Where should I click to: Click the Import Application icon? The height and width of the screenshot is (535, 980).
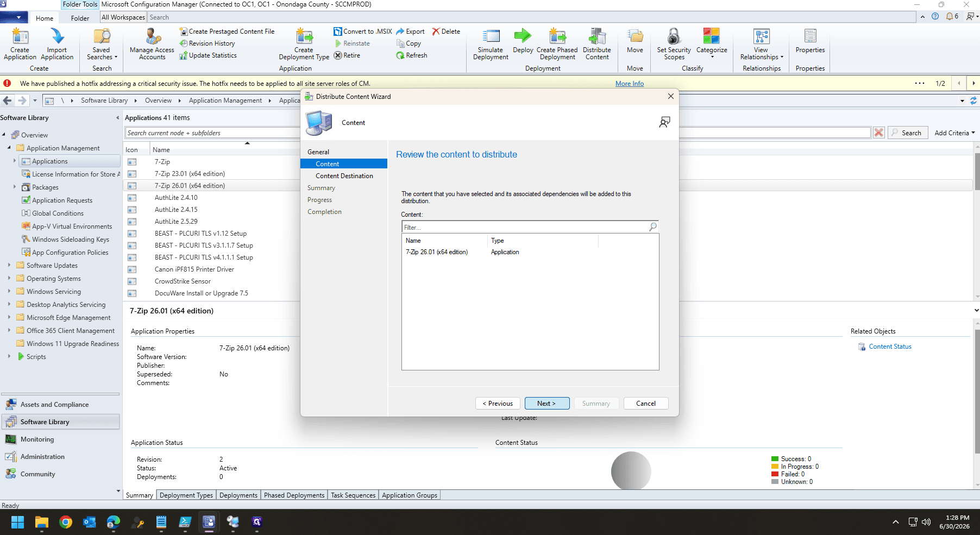point(57,43)
